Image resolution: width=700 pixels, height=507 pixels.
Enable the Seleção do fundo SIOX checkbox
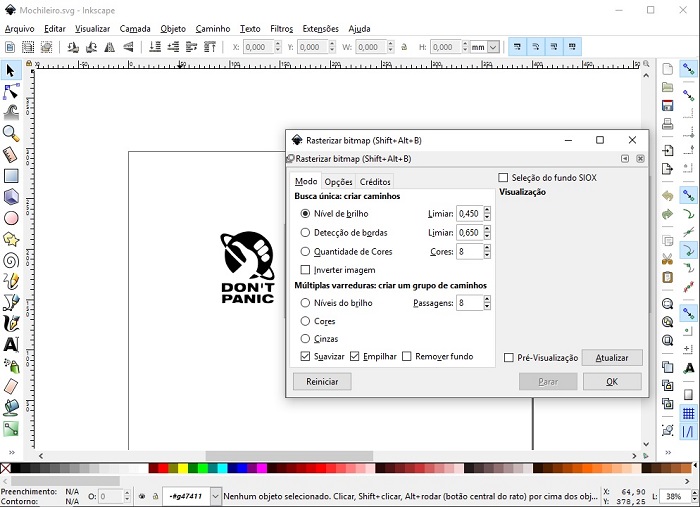[x=503, y=178]
